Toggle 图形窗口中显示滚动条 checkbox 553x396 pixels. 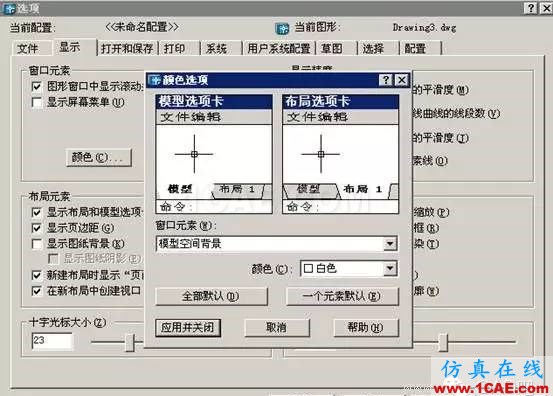[x=37, y=86]
